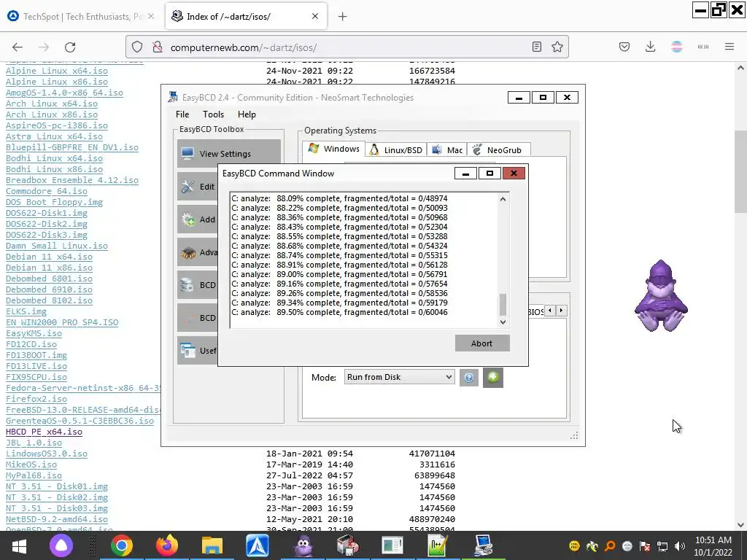The width and height of the screenshot is (747, 560).
Task: Open the MikeOS.iso link
Action: tap(31, 464)
